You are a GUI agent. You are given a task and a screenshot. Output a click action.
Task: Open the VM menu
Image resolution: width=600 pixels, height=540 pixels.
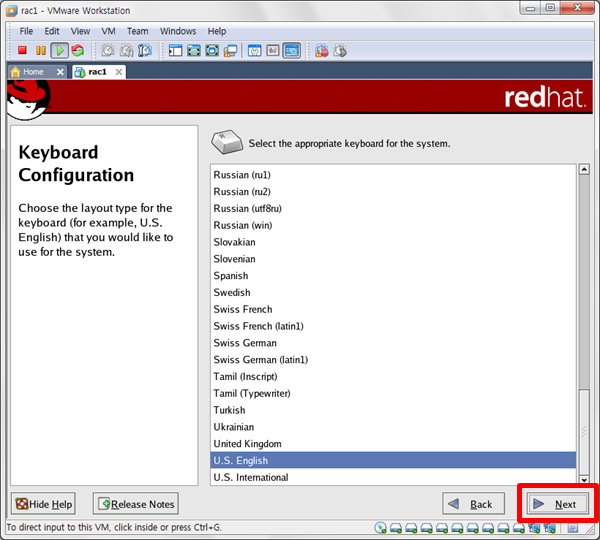click(x=108, y=31)
